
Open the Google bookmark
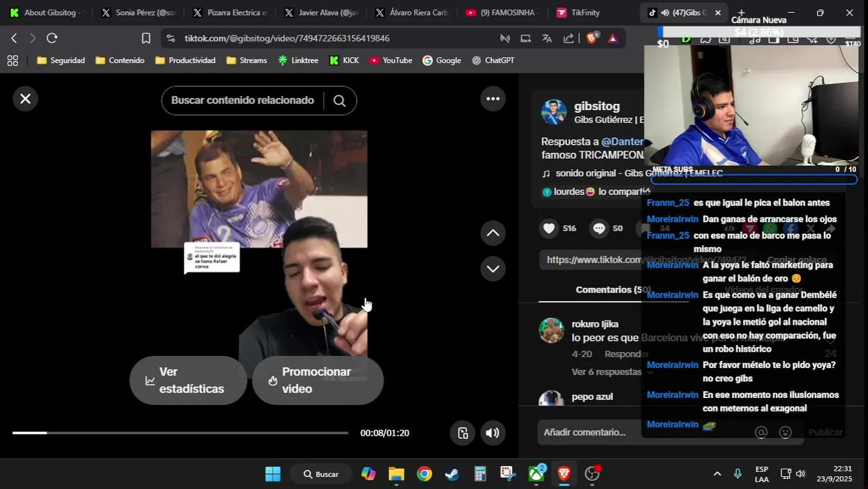click(441, 60)
